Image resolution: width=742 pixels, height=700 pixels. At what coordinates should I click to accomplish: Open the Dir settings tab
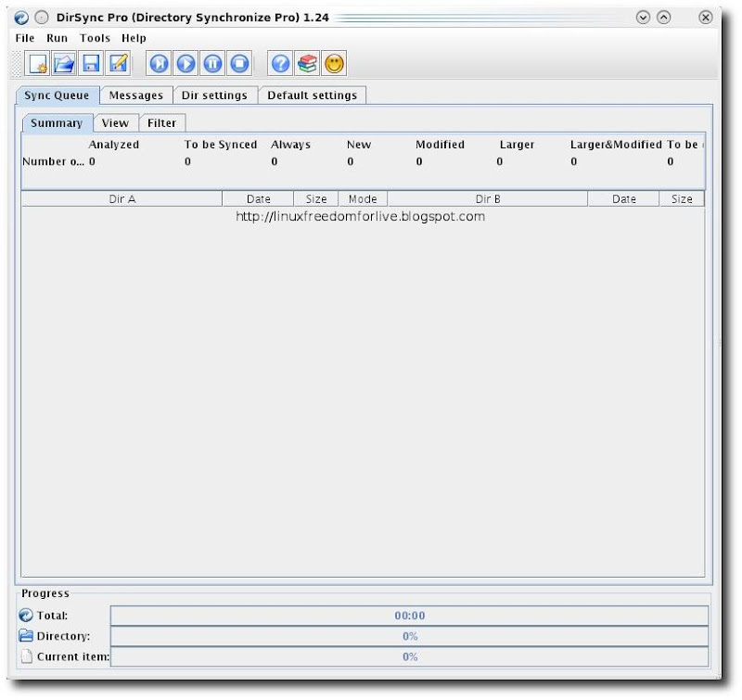click(215, 95)
